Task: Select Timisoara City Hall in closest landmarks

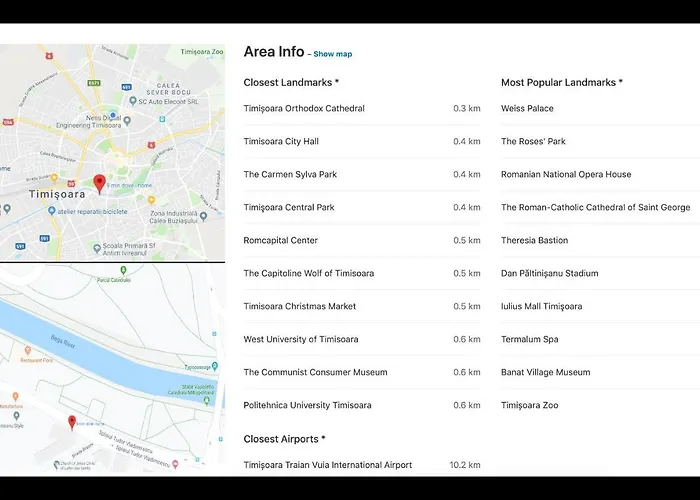Action: [281, 141]
